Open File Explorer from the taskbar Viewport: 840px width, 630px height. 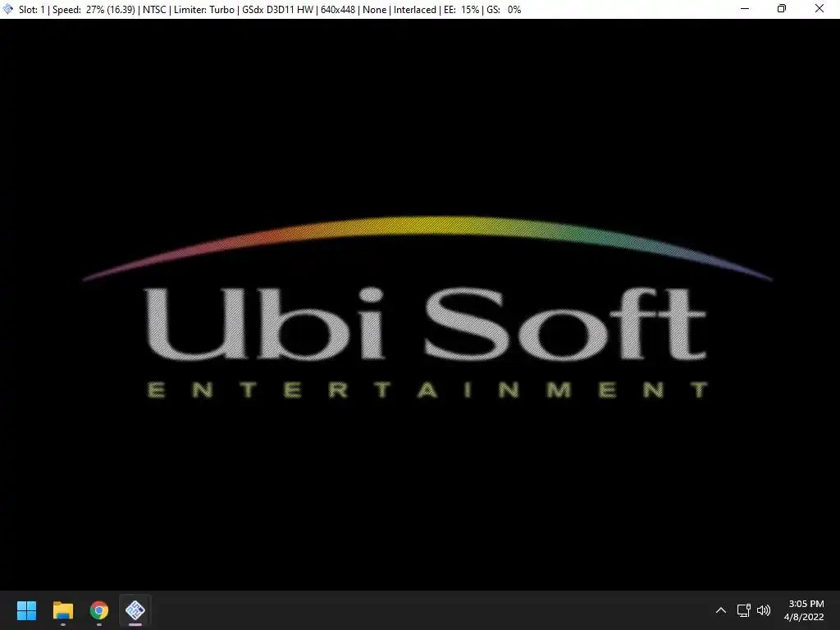pos(62,610)
